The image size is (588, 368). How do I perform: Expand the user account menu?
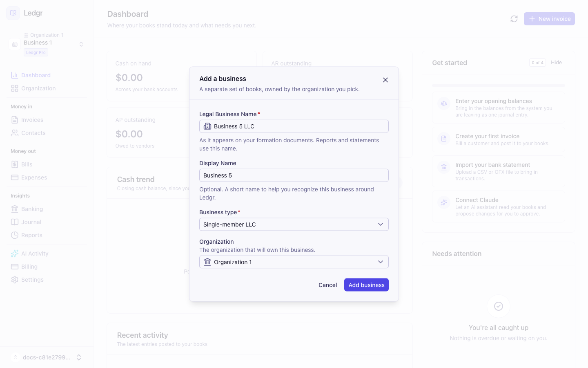[x=79, y=357]
